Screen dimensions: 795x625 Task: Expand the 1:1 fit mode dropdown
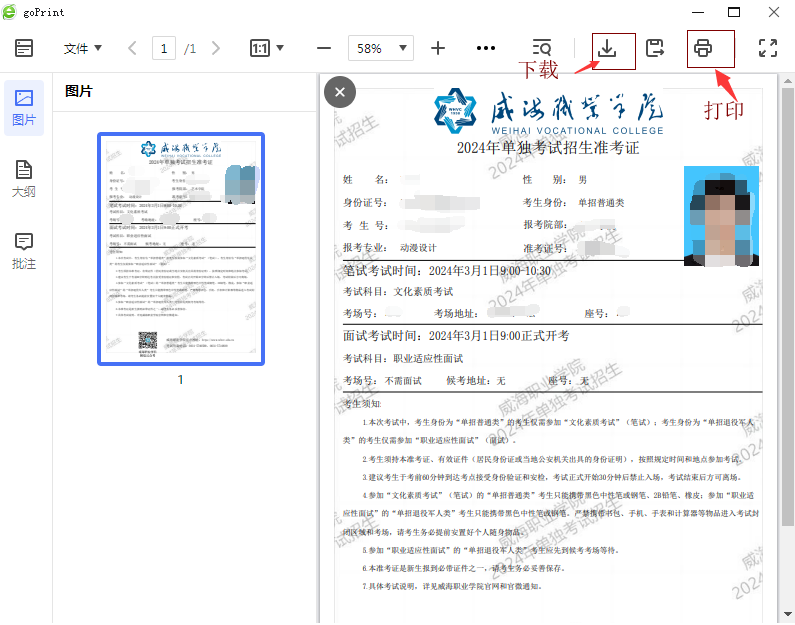(x=267, y=48)
